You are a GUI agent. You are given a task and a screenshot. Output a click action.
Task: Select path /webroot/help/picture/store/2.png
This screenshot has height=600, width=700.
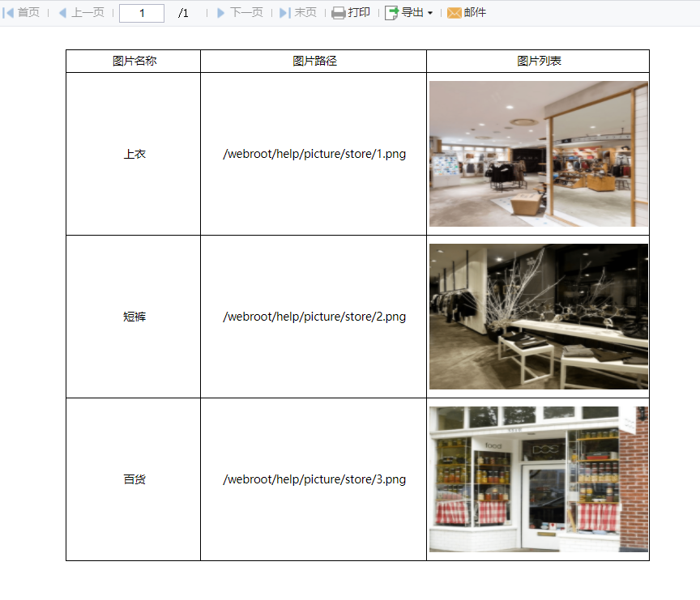[314, 317]
